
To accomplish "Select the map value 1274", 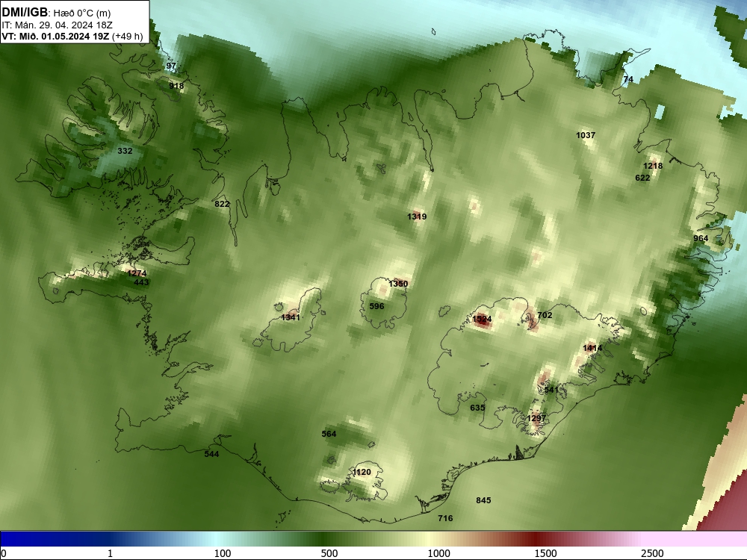I will point(137,273).
